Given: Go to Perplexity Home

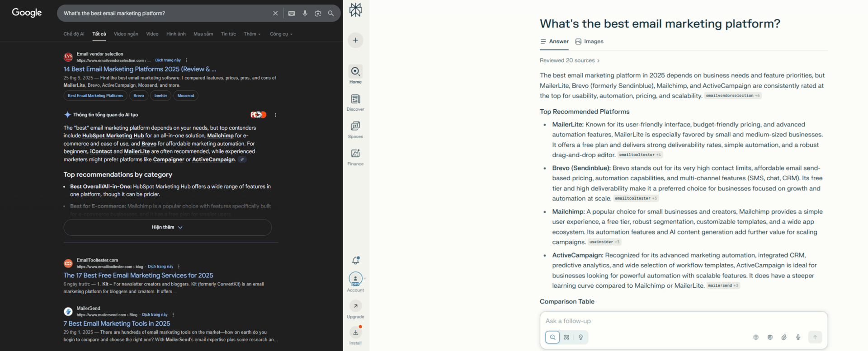Looking at the screenshot, I should [x=356, y=75].
